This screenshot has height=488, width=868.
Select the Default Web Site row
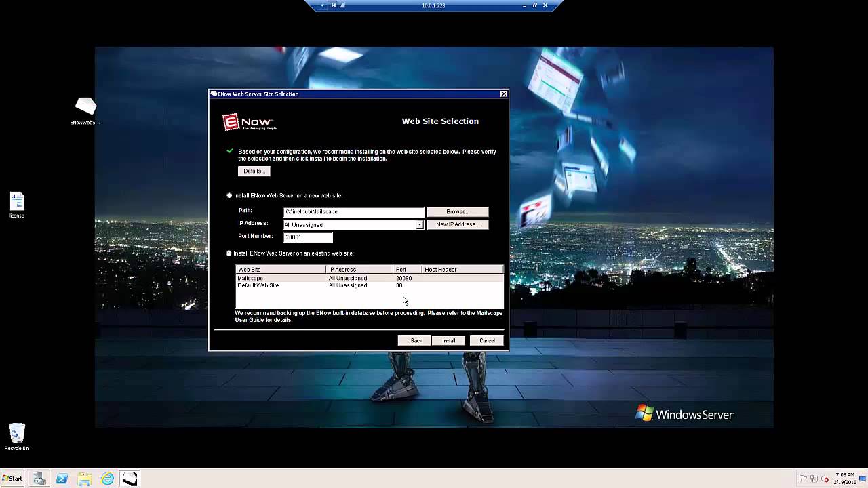pyautogui.click(x=370, y=285)
